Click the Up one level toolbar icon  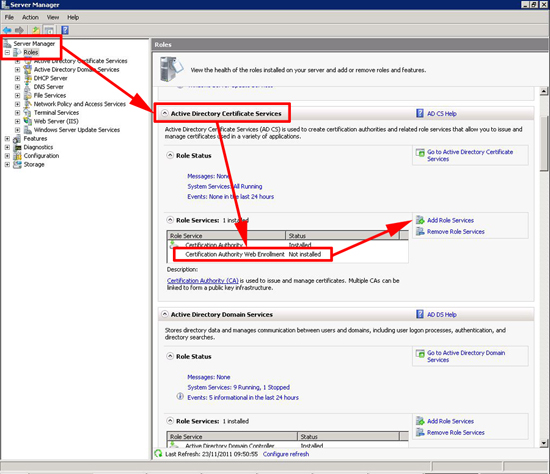point(36,31)
